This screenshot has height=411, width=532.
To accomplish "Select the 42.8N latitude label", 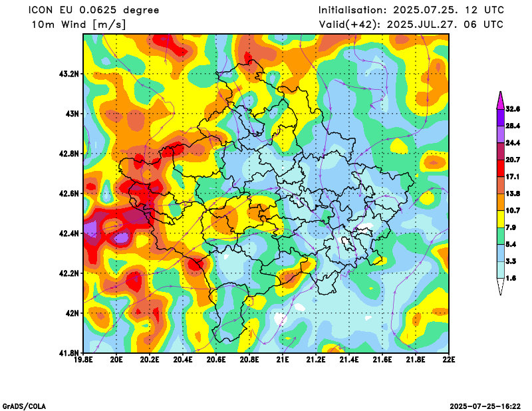I will pos(69,154).
